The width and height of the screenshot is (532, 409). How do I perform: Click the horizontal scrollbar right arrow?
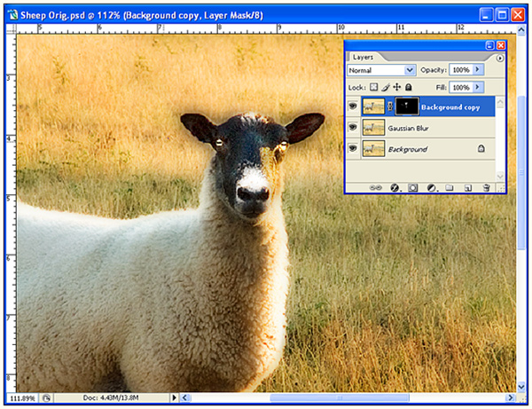click(510, 397)
